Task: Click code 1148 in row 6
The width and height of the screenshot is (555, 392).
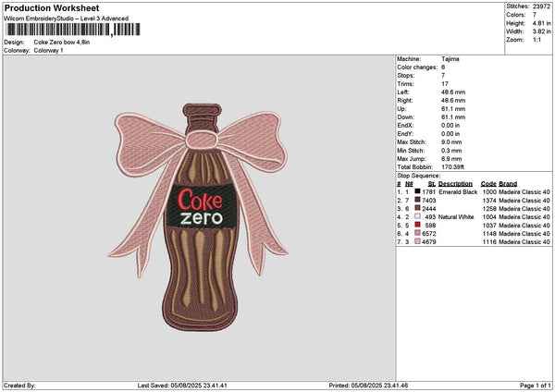Action: (489, 234)
